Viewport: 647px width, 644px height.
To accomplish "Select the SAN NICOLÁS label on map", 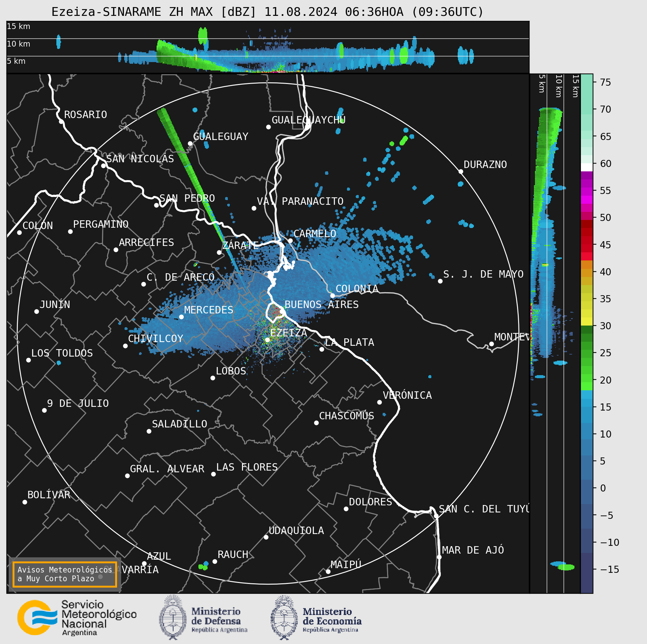I will [x=140, y=159].
